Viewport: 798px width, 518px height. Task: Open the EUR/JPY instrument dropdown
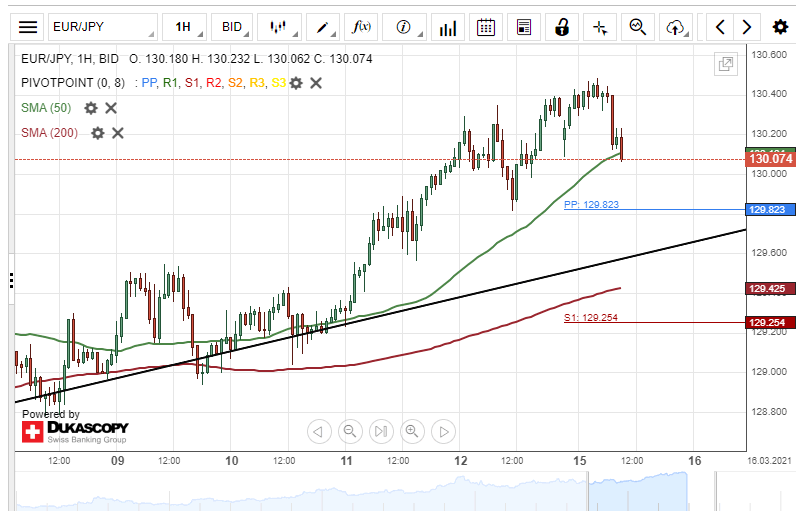click(102, 27)
